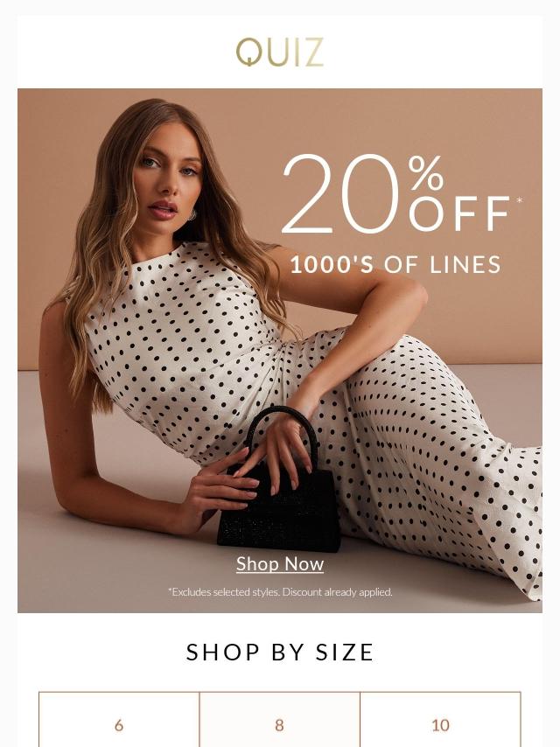Click the SHOP BY SIZE heading
The height and width of the screenshot is (747, 560).
pyautogui.click(x=280, y=652)
